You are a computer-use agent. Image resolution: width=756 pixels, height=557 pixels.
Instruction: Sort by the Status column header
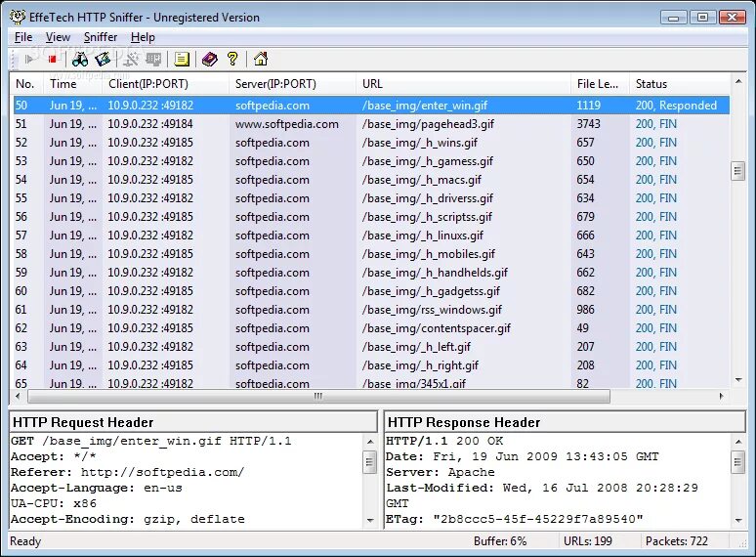click(x=680, y=84)
